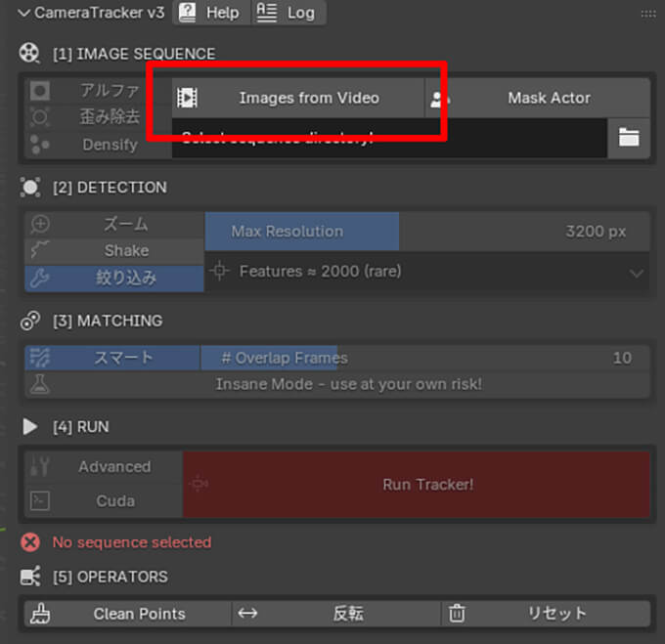665x644 pixels.
Task: Adjust the Max Resolution slider
Action: 427,232
